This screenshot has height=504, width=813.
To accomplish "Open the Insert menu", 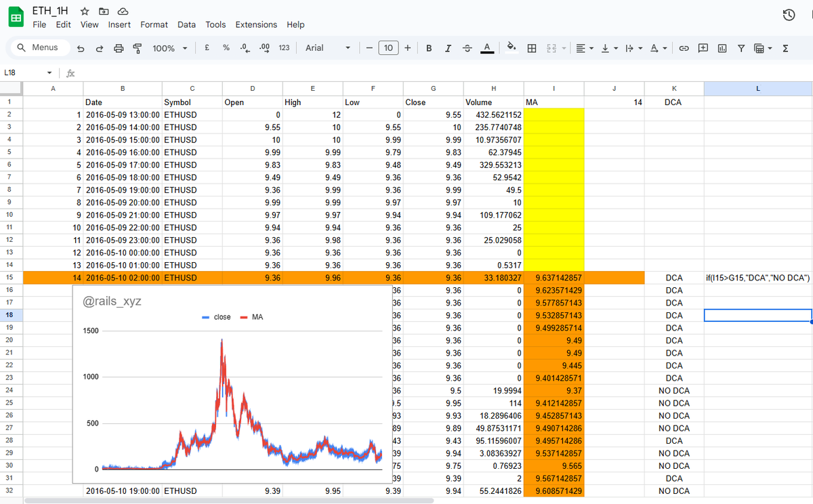I will [119, 24].
